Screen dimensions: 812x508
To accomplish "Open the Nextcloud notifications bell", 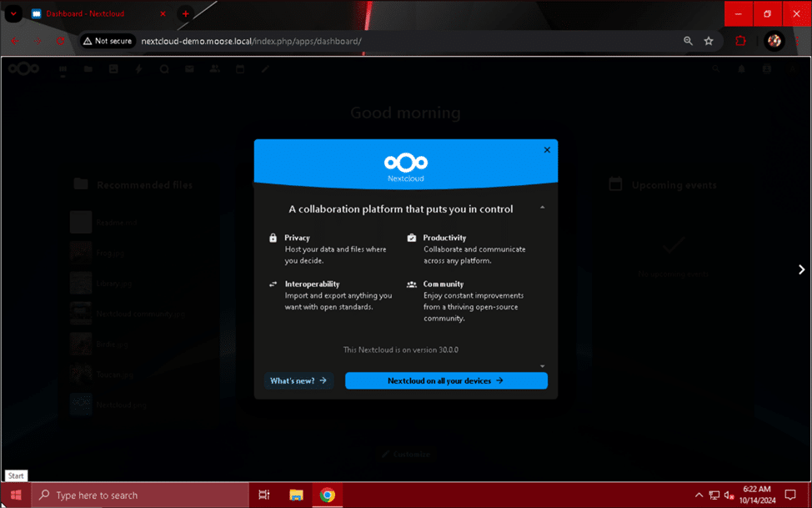I will click(x=742, y=69).
